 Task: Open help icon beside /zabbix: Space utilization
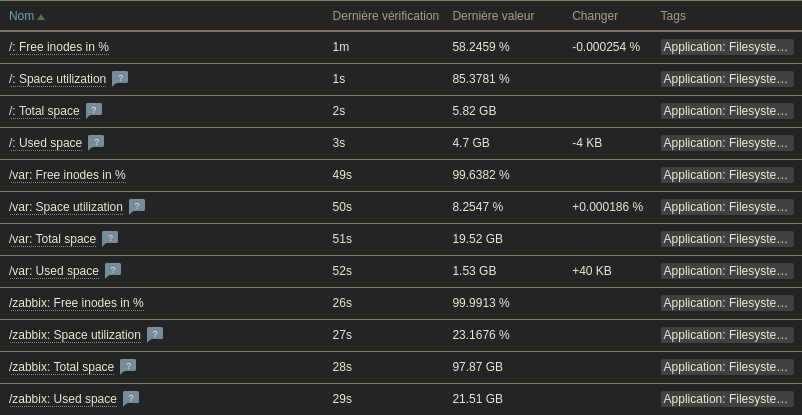(x=155, y=334)
